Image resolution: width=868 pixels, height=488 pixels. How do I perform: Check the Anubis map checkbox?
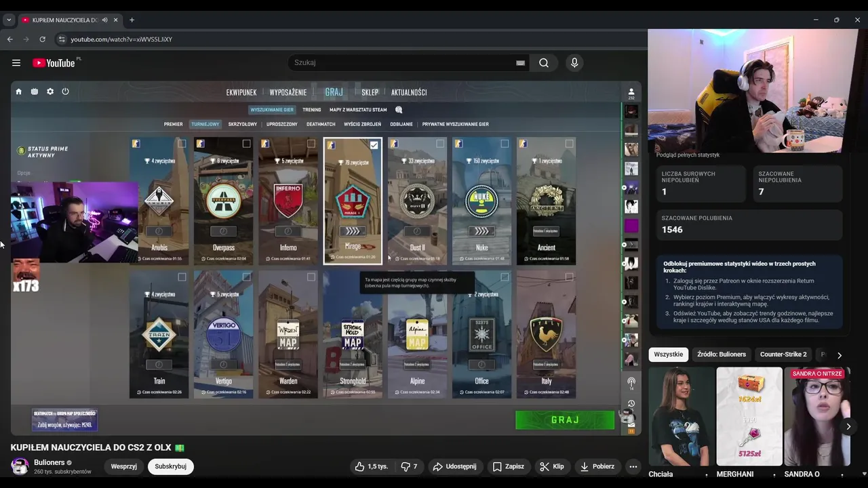click(182, 144)
